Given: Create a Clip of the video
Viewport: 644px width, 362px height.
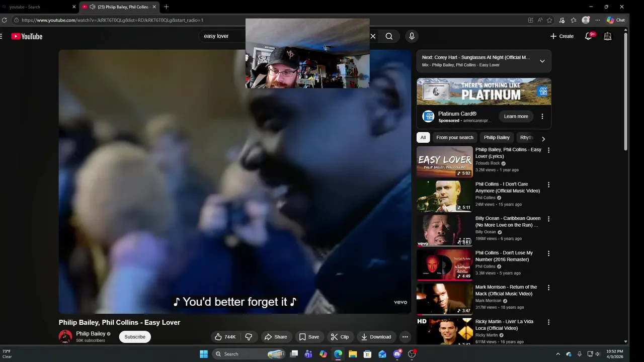Looking at the screenshot, I should point(340,337).
